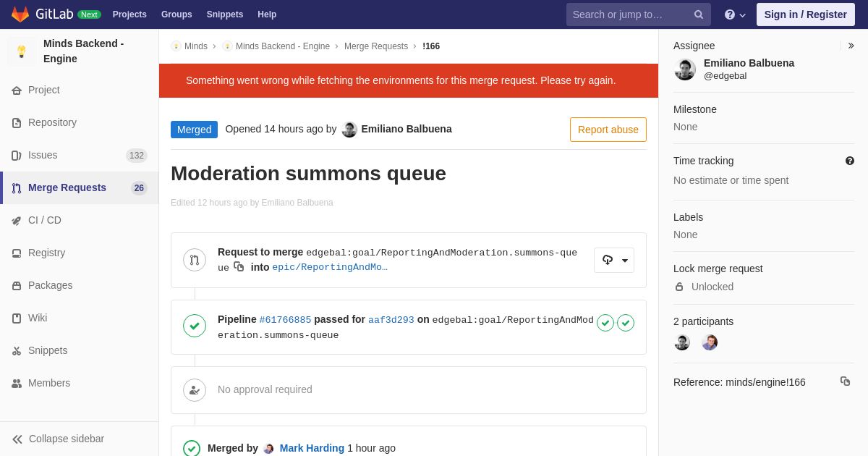Click the approval person icon

coord(195,390)
